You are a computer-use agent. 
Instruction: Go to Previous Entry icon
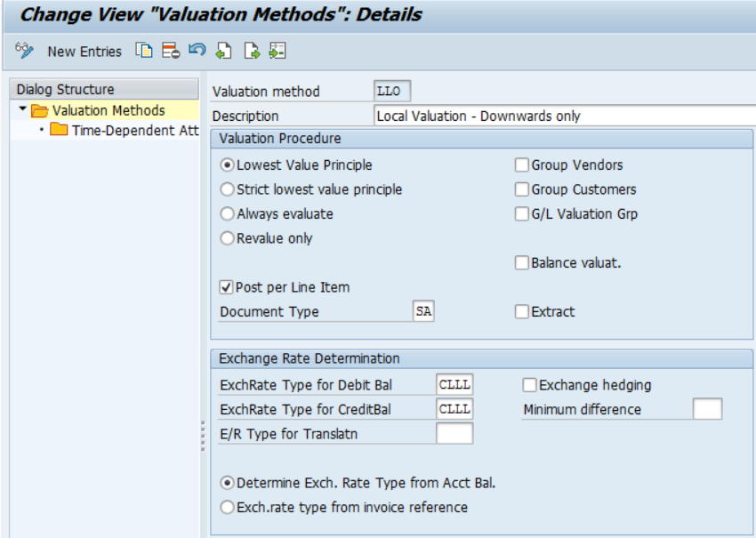[224, 51]
